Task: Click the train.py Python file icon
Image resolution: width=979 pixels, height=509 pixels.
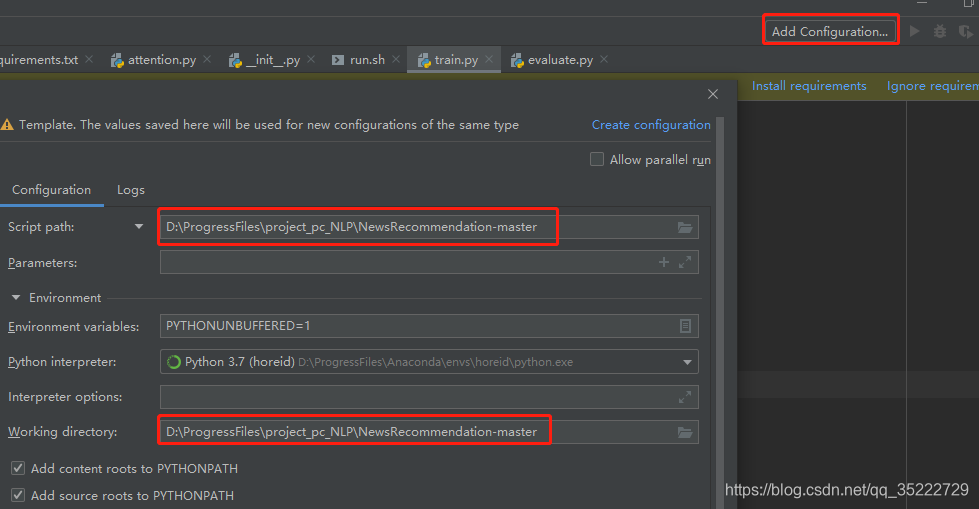Action: [x=424, y=60]
